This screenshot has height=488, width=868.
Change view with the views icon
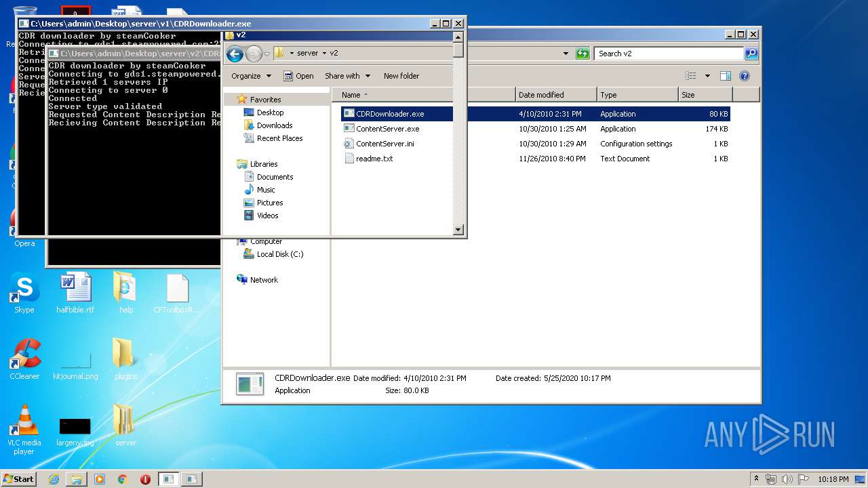click(691, 76)
